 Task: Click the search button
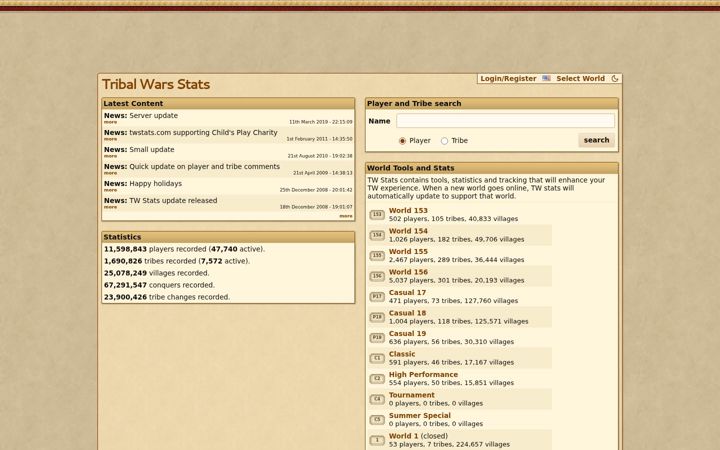point(596,140)
